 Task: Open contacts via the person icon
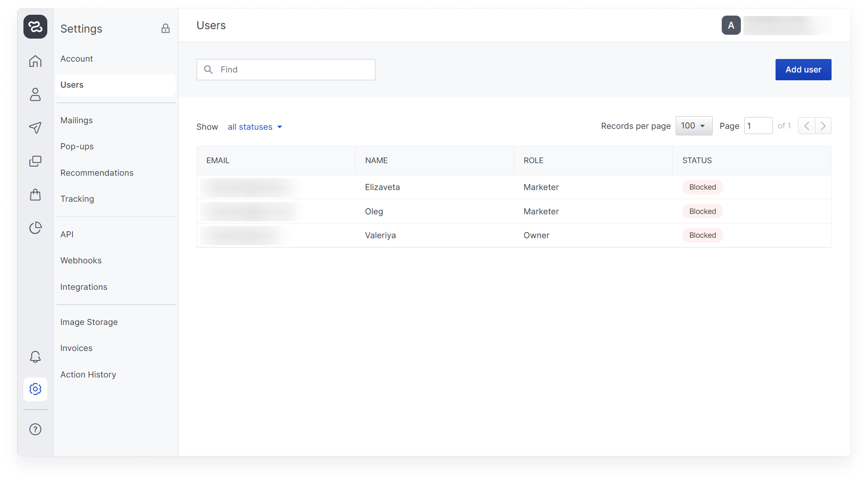click(35, 94)
